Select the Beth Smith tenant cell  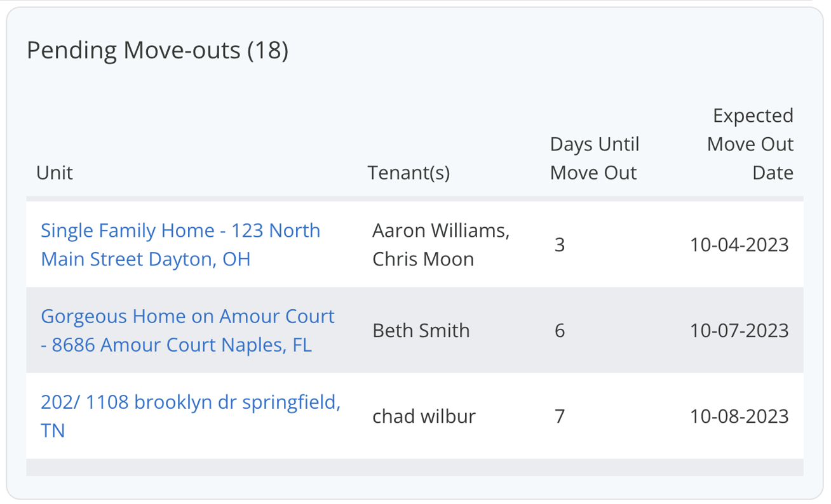click(x=421, y=330)
